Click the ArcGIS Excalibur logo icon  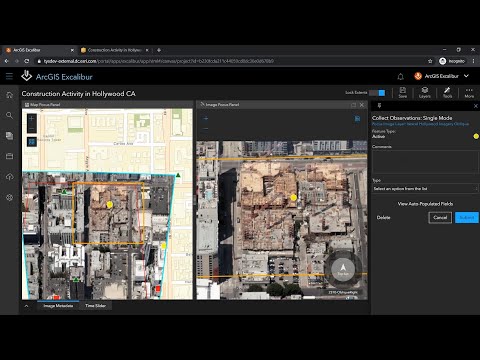point(27,76)
